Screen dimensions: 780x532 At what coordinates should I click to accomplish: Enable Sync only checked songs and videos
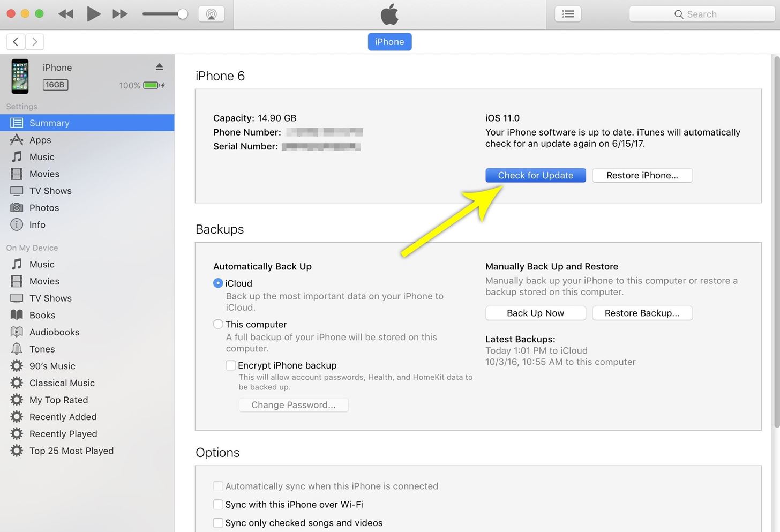(218, 523)
